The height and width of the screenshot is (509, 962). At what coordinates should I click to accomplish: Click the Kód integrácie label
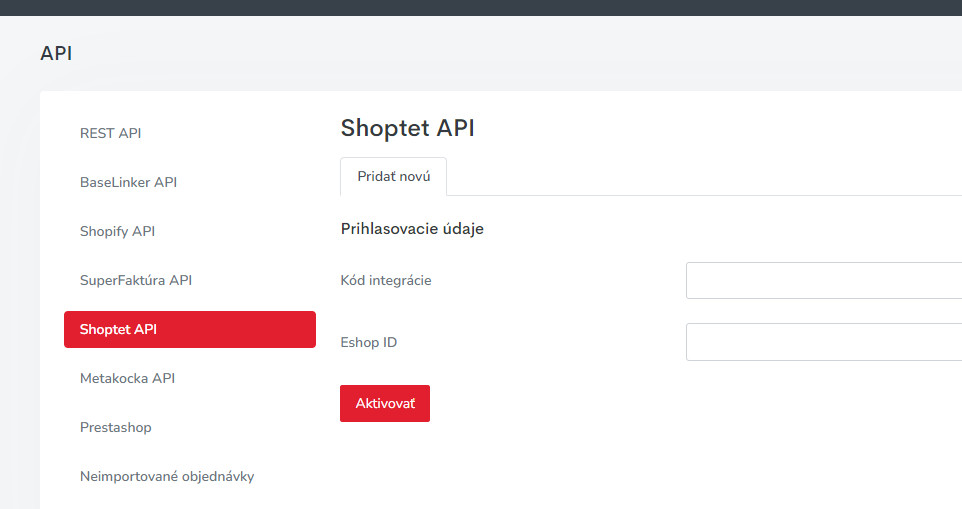[386, 280]
